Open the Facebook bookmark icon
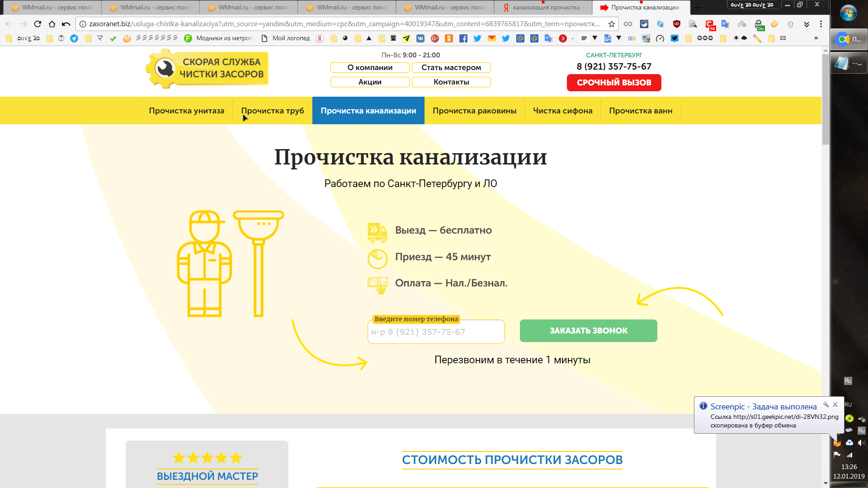This screenshot has height=488, width=868. 463,38
